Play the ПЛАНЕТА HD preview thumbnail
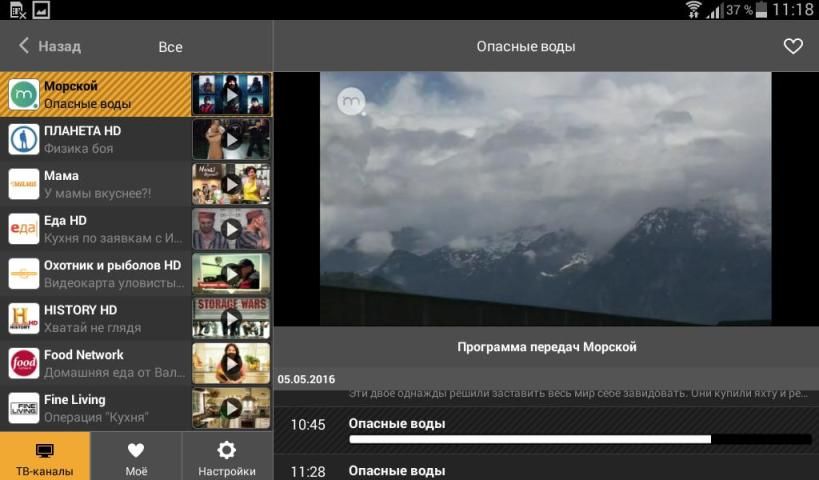Screen dimensions: 819x480 (x=231, y=139)
